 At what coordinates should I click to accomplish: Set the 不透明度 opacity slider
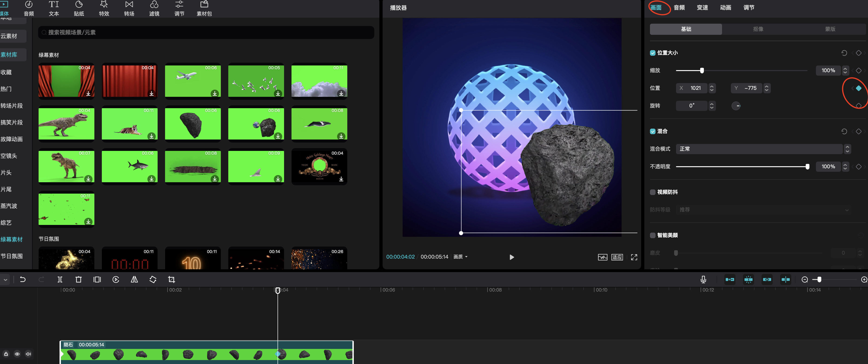pos(741,166)
